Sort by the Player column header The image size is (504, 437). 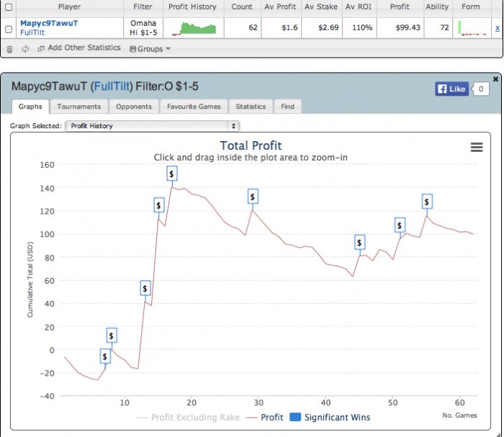click(69, 6)
